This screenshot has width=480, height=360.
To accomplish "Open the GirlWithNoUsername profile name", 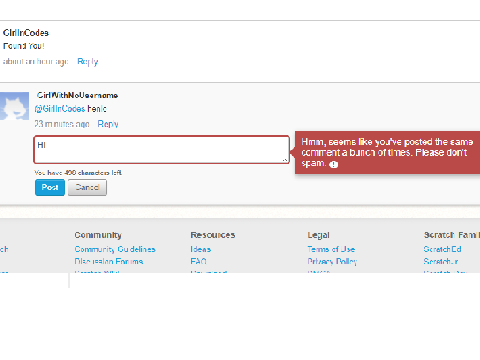I will click(77, 95).
